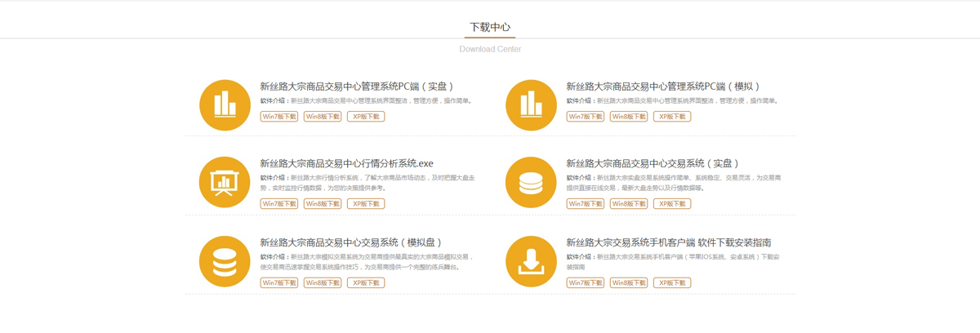Download XP version of 管理系统PC端（模拟）

(x=672, y=117)
